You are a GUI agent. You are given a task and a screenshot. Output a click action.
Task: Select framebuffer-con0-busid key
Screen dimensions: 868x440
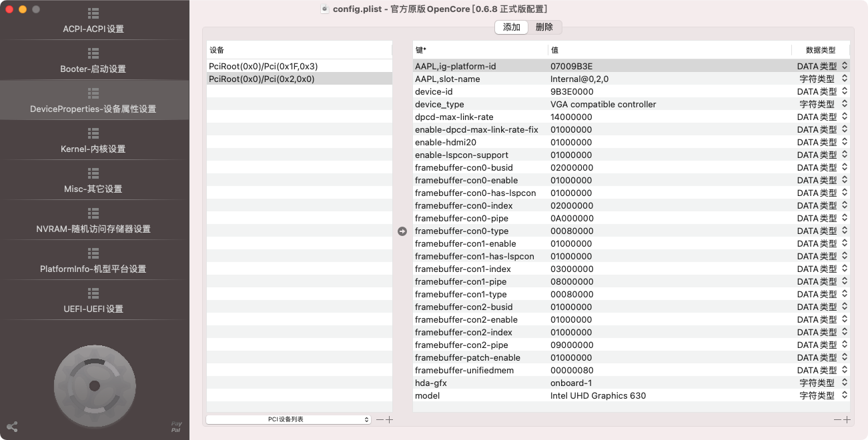tap(464, 167)
